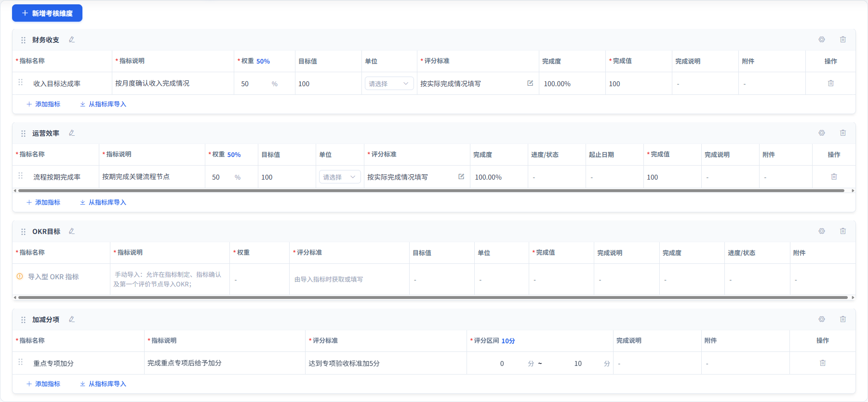Click the 运营效率 table horizontal scrollbar
This screenshot has height=402, width=868.
coord(431,191)
